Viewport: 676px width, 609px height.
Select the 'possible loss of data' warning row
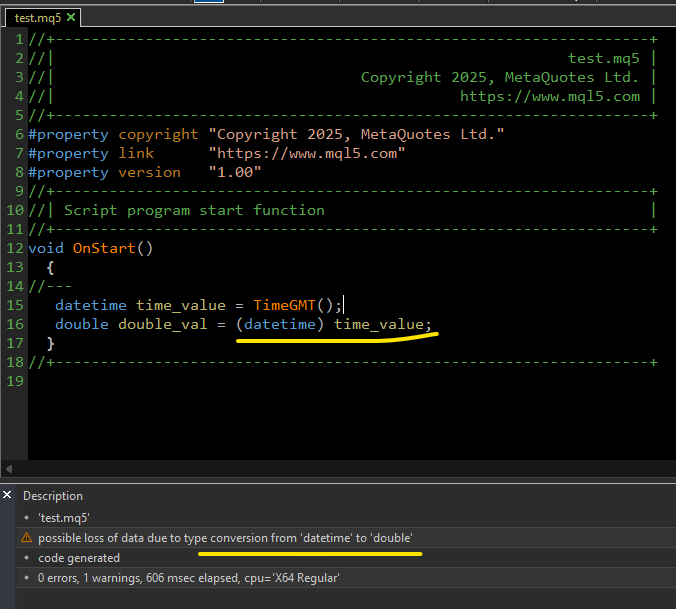click(346, 537)
